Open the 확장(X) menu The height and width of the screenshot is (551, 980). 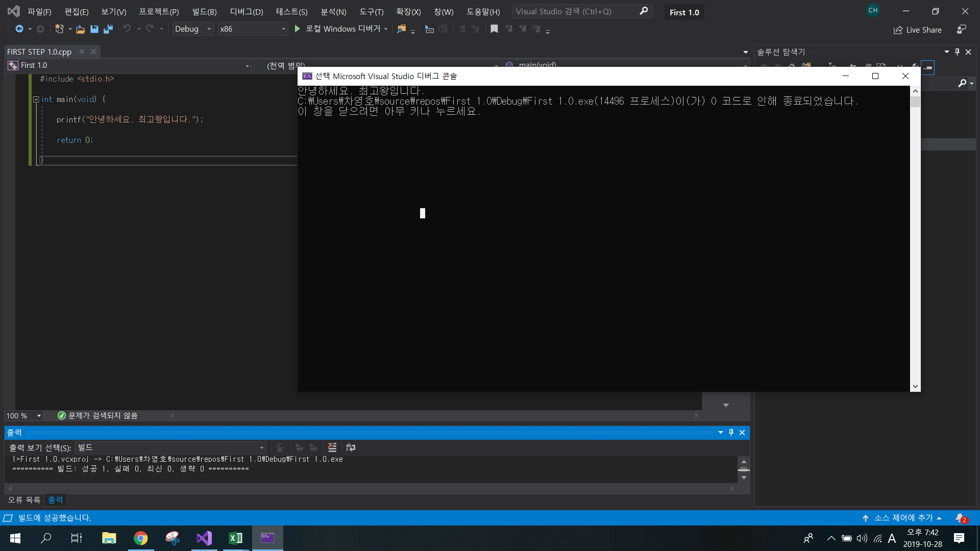(x=408, y=12)
